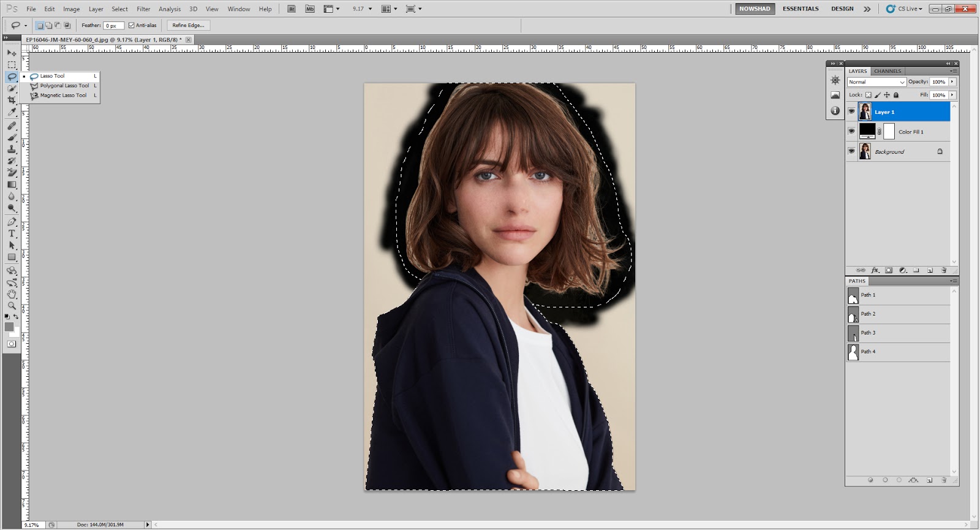Viewport: 980px width, 530px height.
Task: Click the delete layer trash icon
Action: (944, 270)
